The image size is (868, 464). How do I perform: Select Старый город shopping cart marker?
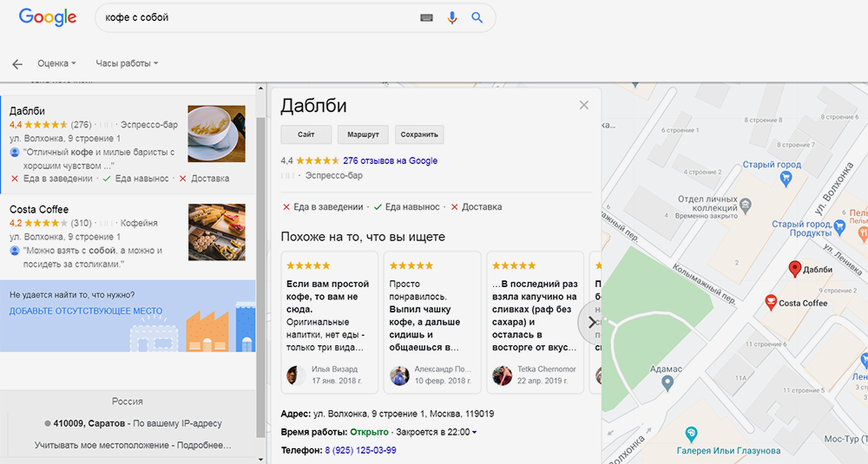point(786,178)
